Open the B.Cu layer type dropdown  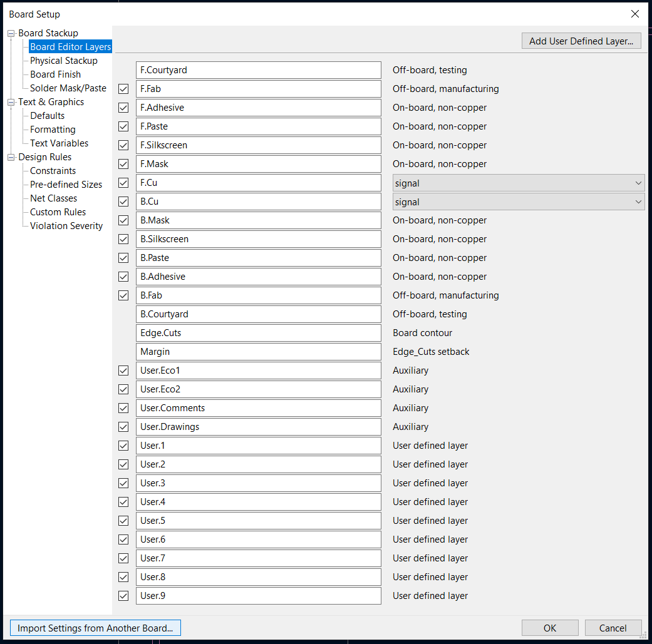click(519, 202)
